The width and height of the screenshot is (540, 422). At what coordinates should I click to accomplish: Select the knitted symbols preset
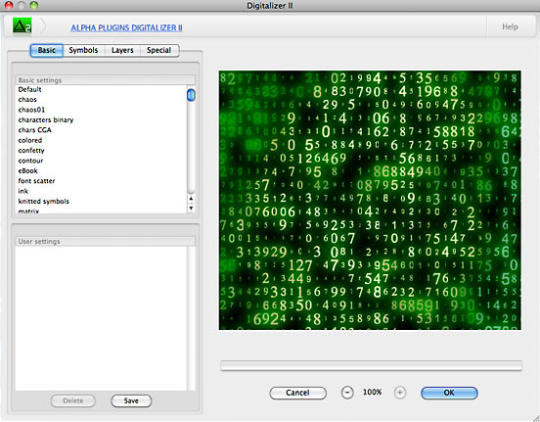pyautogui.click(x=44, y=201)
